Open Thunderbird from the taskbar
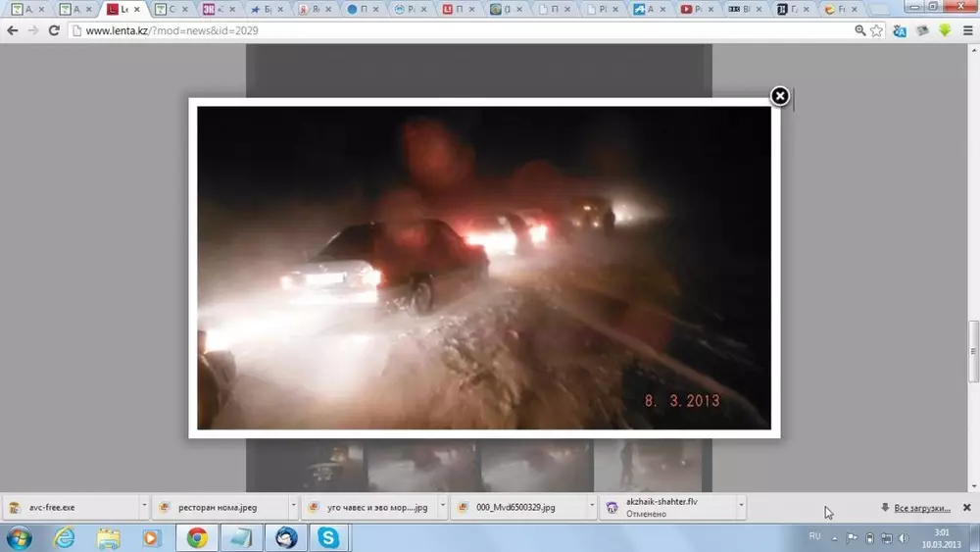Image resolution: width=980 pixels, height=552 pixels. tap(285, 537)
